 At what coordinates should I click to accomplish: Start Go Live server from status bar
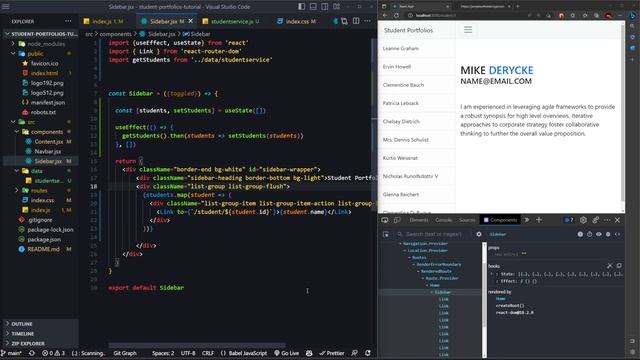pos(287,353)
